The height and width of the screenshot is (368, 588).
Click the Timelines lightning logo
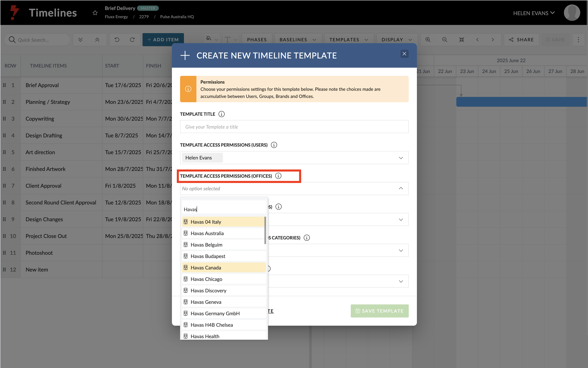coord(14,12)
